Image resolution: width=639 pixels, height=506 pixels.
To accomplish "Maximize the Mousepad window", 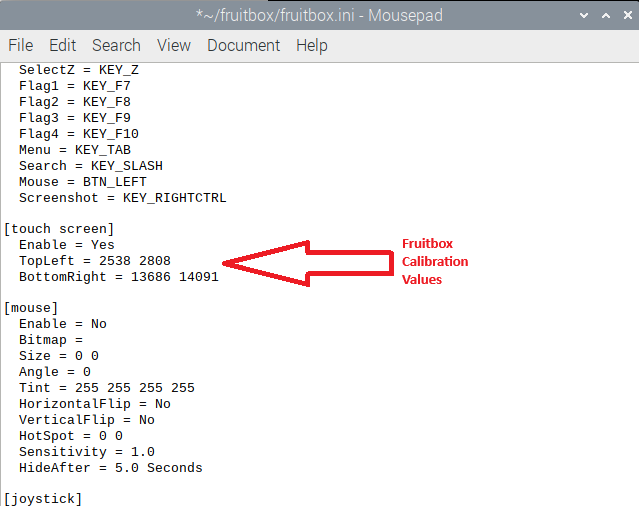I will pyautogui.click(x=606, y=15).
